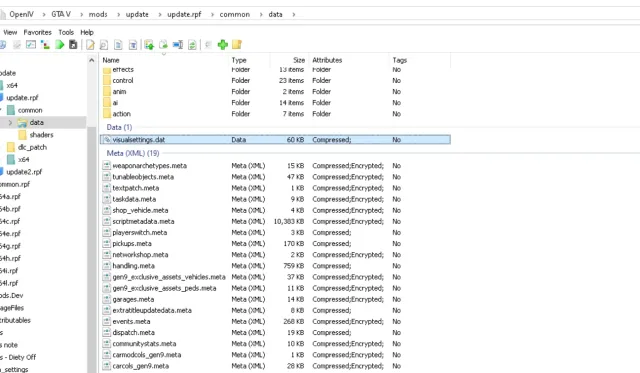Click the file icon next to visualsettings.dat
This screenshot has width=640, height=373.
[107, 140]
